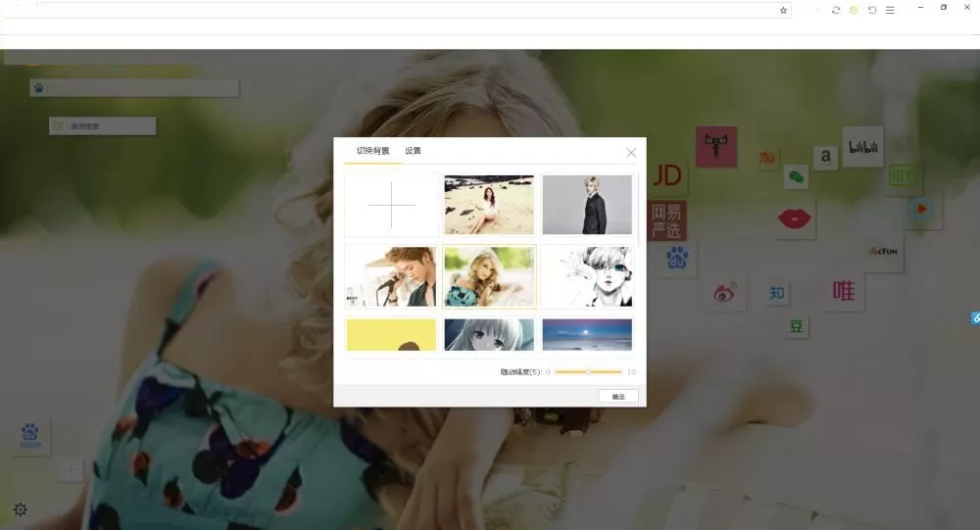Select the black-and-white anime sketch thumbnail
This screenshot has height=530, width=980.
coord(587,276)
